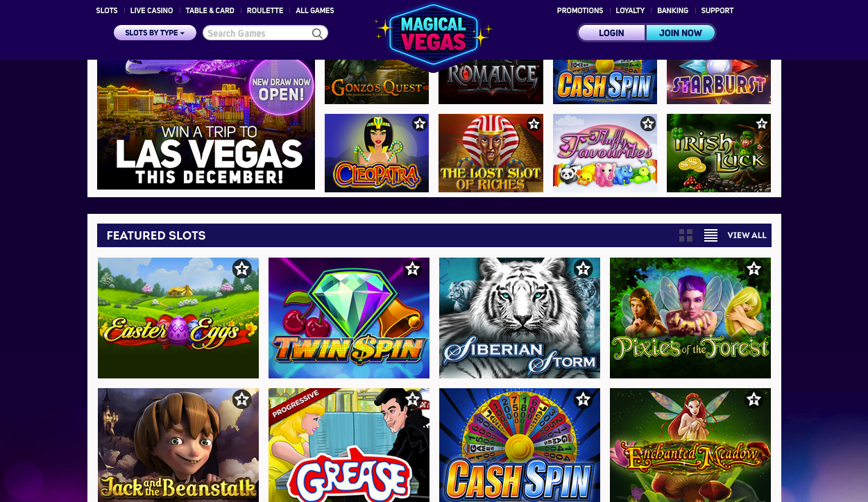Screen dimensions: 868x502
Task: Favorite Jack and the Beanstalk via its star
Action: pyautogui.click(x=241, y=399)
